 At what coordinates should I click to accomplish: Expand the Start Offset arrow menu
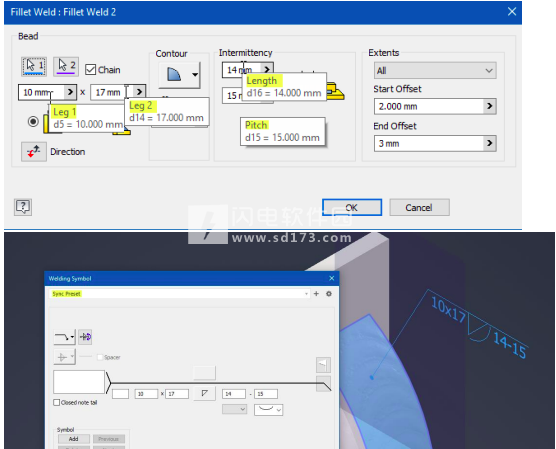tap(490, 106)
